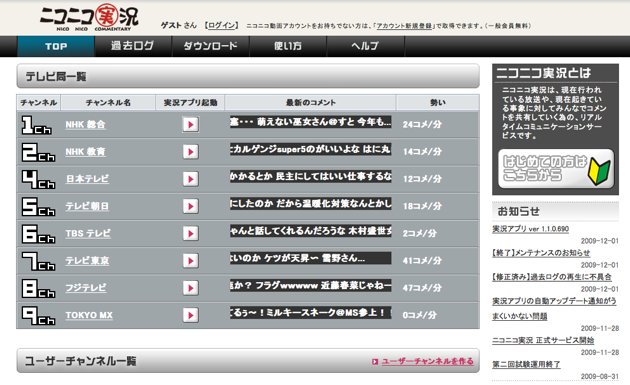Launch the commentary app for テレビ東京
Screen dimensions: 630x385
(x=190, y=261)
